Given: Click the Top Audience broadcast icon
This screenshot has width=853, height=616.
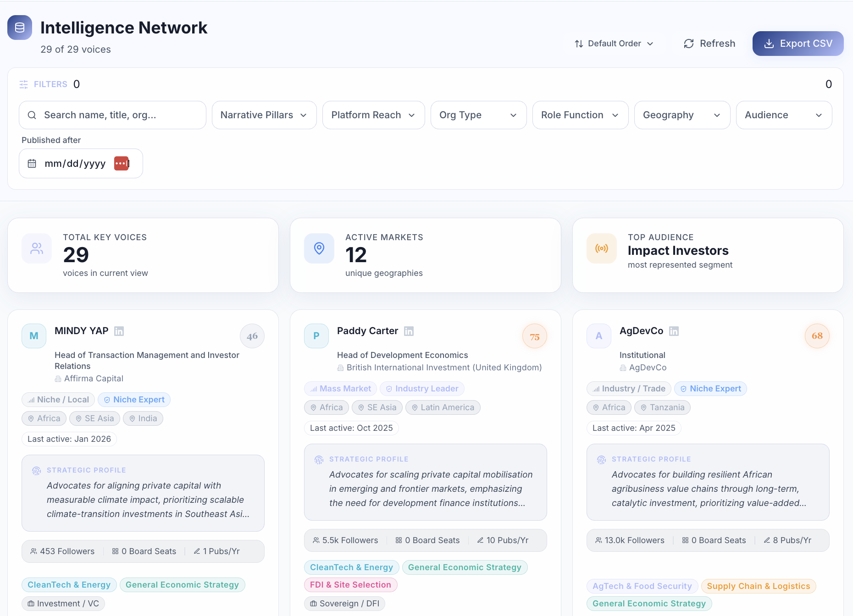Looking at the screenshot, I should coord(602,248).
